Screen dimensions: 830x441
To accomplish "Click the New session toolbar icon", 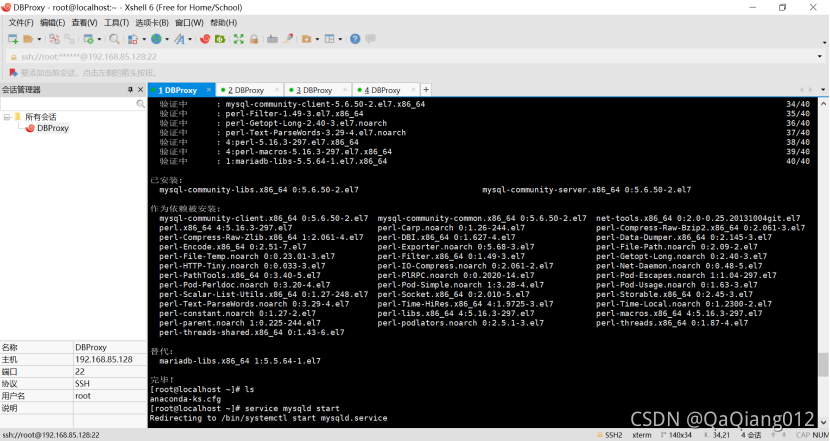I will click(13, 39).
